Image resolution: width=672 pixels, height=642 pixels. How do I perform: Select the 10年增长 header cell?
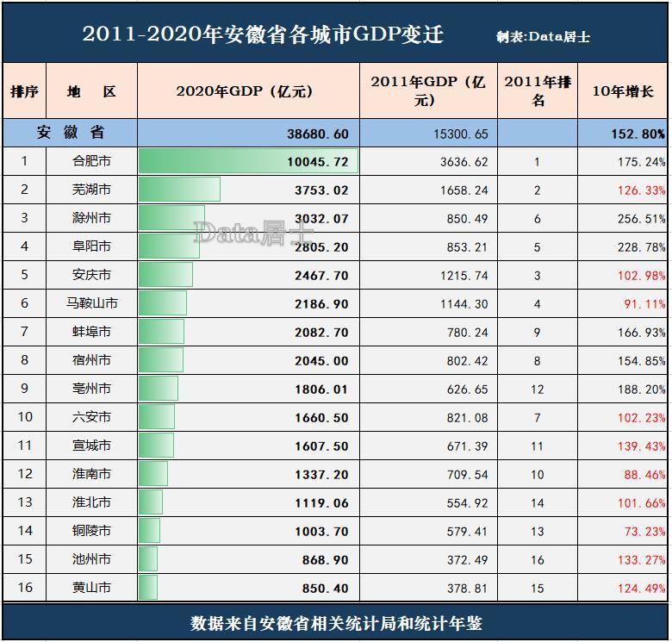[623, 91]
